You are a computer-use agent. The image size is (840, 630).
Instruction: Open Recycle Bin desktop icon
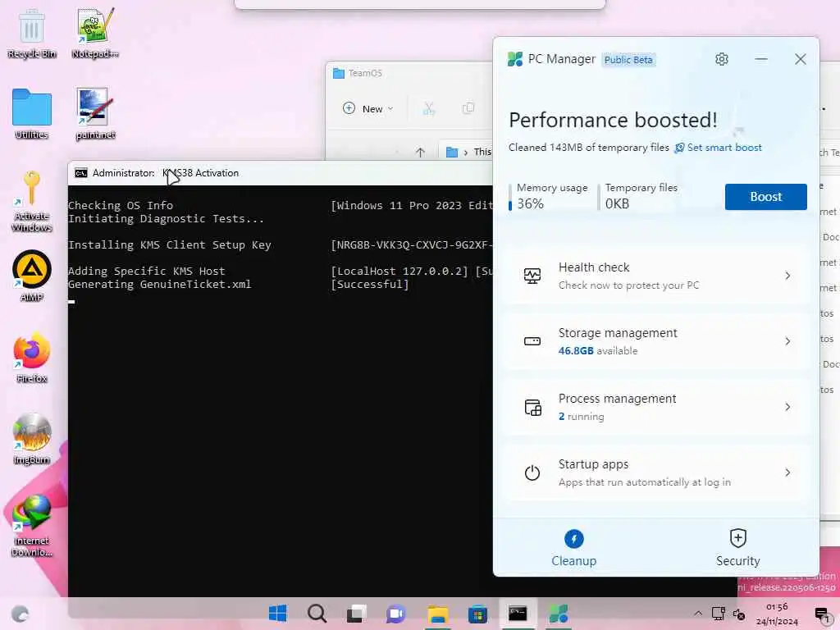[32, 33]
